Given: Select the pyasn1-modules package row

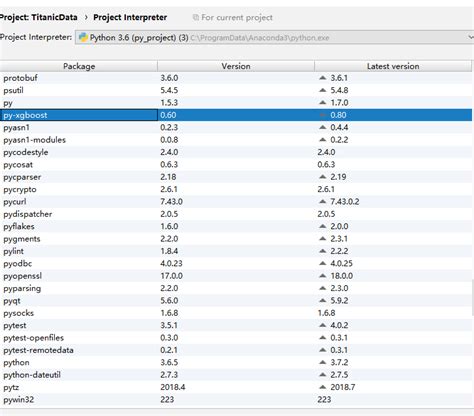Looking at the screenshot, I should [236, 140].
